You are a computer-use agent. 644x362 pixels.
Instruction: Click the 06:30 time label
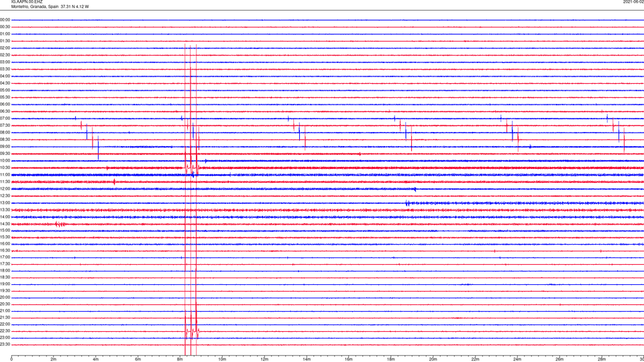coord(5,111)
